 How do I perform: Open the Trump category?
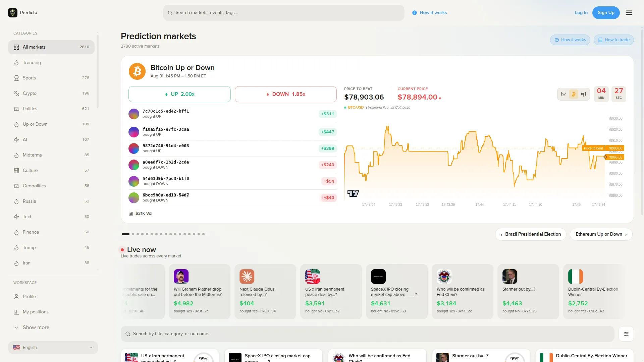tap(51, 248)
